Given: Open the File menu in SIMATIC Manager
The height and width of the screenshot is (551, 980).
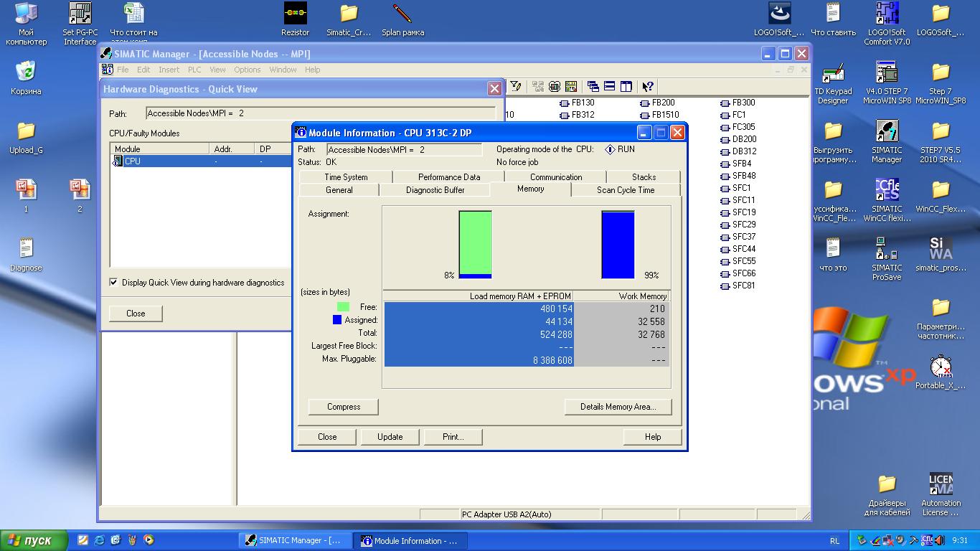Looking at the screenshot, I should [x=123, y=70].
